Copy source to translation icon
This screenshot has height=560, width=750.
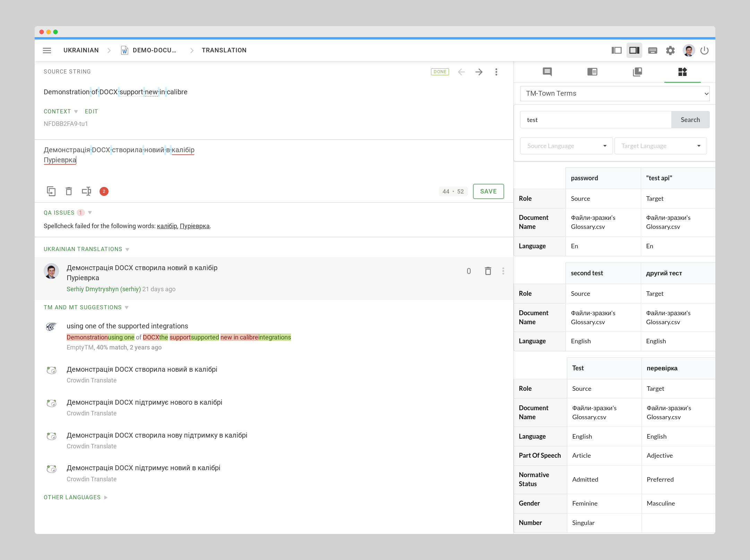click(51, 191)
